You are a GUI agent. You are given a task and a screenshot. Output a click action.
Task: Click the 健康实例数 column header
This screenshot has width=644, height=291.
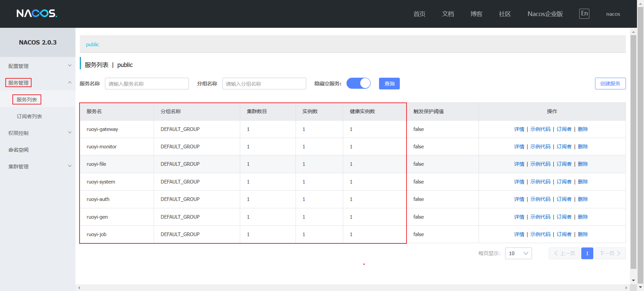(375, 112)
